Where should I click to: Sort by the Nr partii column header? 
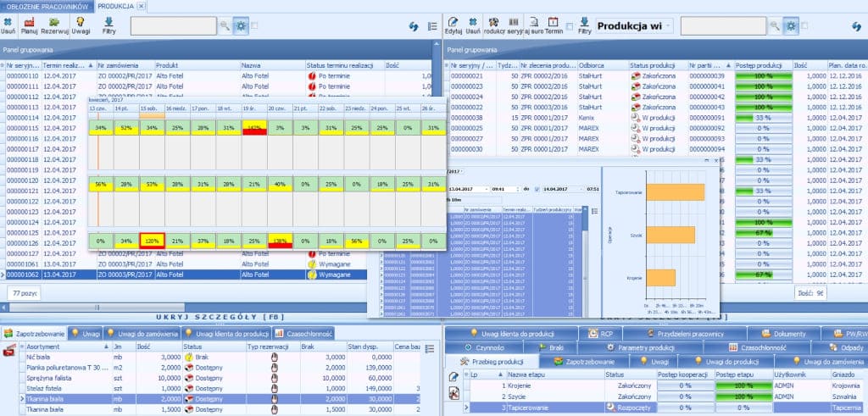pos(711,65)
